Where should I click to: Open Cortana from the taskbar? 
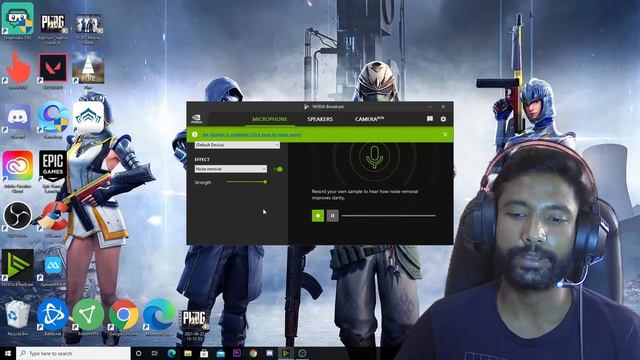tap(138, 353)
